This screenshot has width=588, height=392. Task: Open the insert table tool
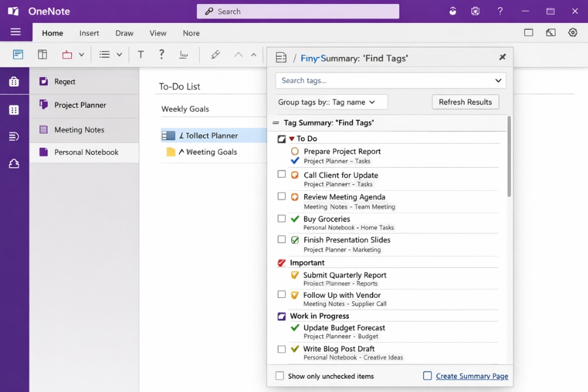(42, 55)
